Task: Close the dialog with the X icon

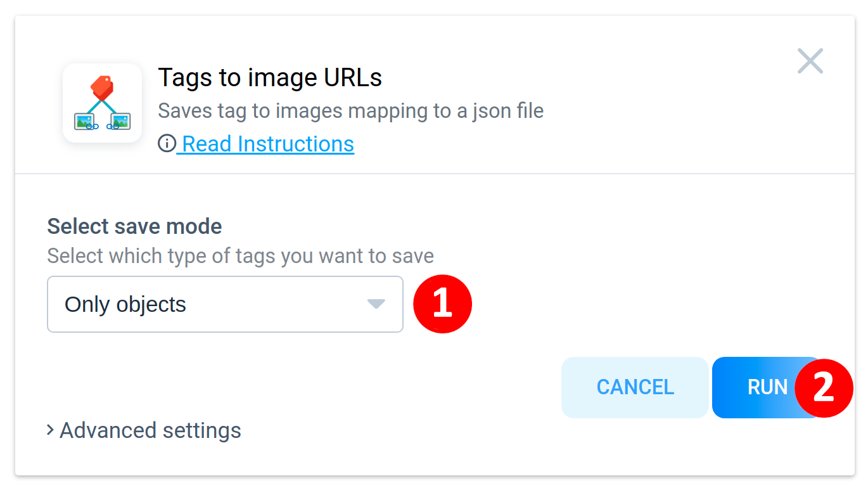Action: click(x=810, y=61)
